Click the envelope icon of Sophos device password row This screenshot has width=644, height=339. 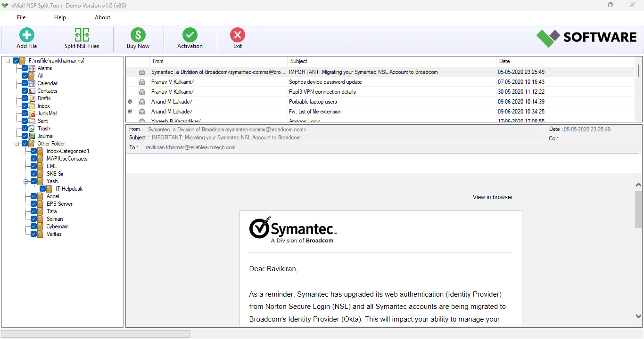point(142,82)
